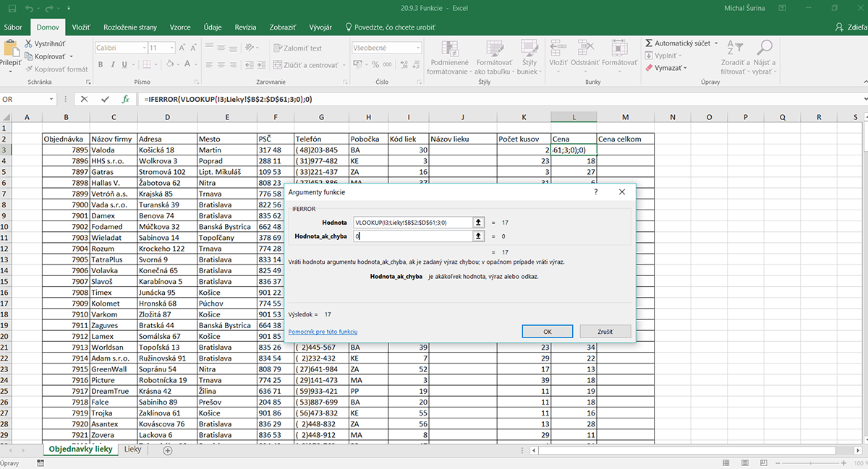Confirm the formula with the checkmark icon
Image resolution: width=868 pixels, height=469 pixels.
pos(105,99)
